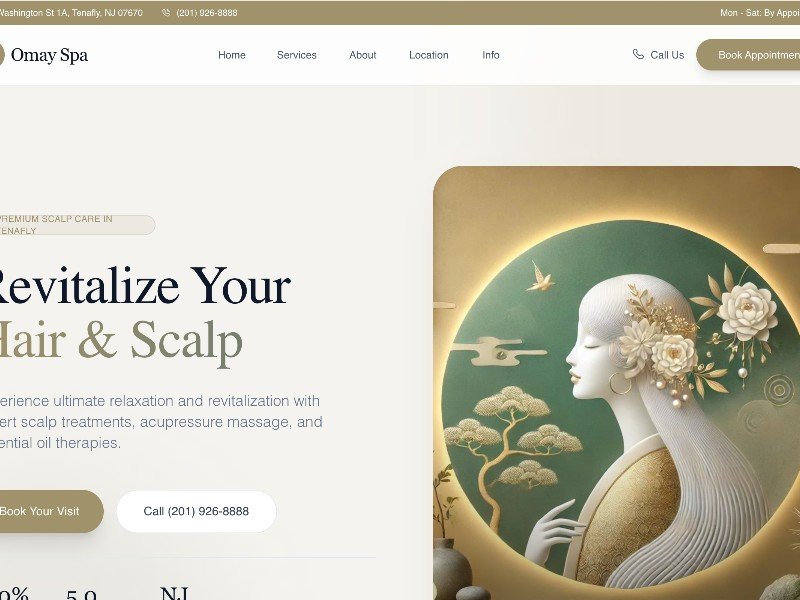Click the Revitalize Your heading
800x600 pixels.
tap(145, 286)
